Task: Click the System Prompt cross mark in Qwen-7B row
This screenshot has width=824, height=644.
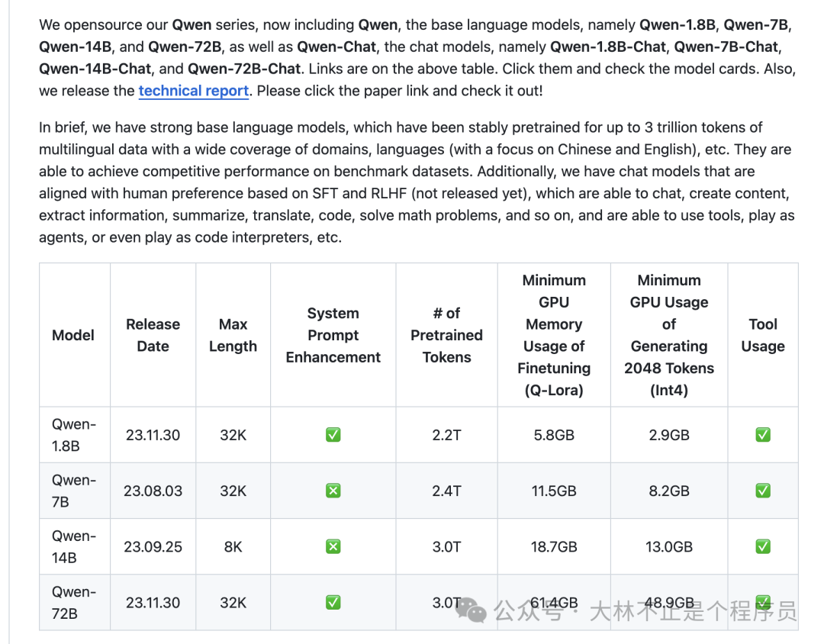Action: 333,491
